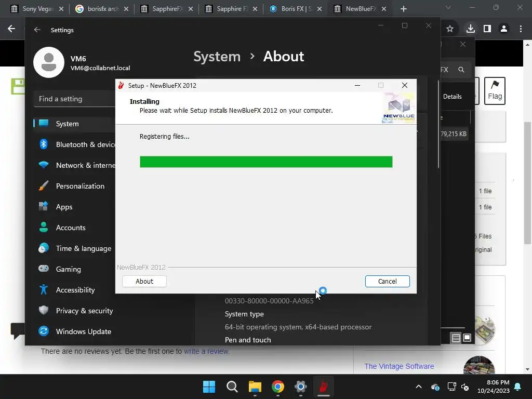Click Chrome's back navigation arrow
532x399 pixels.
tap(11, 29)
